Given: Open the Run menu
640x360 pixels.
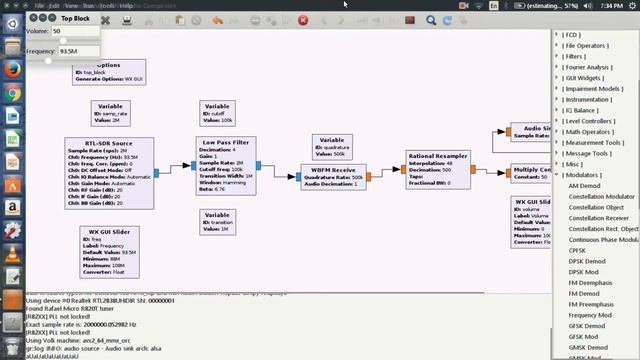Looking at the screenshot, I should point(89,6).
